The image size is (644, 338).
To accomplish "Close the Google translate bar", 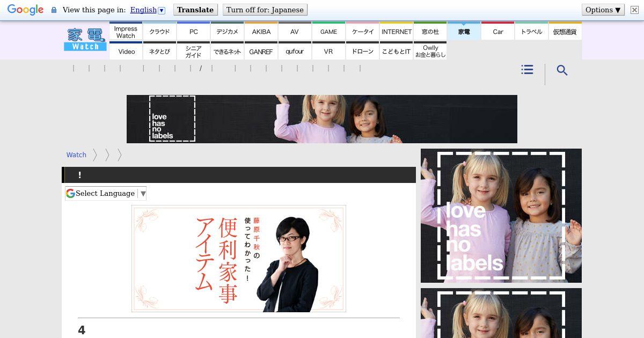I will click(634, 10).
